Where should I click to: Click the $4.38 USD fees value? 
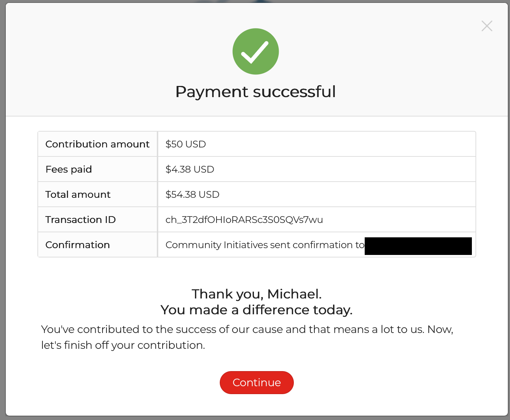(190, 169)
